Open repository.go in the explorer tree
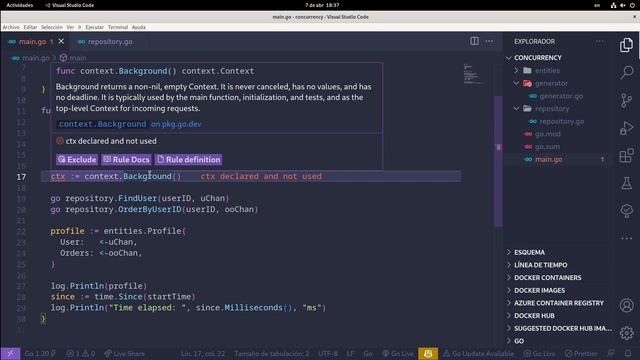 coord(562,121)
